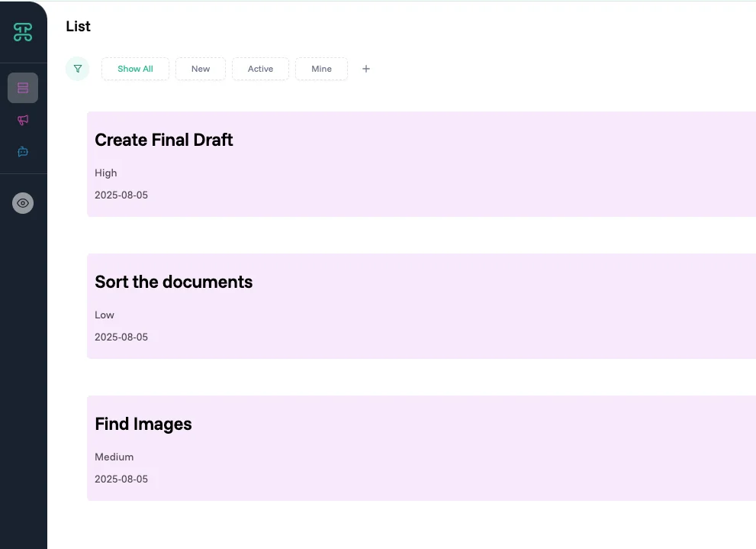Click the Medium priority label

click(114, 457)
